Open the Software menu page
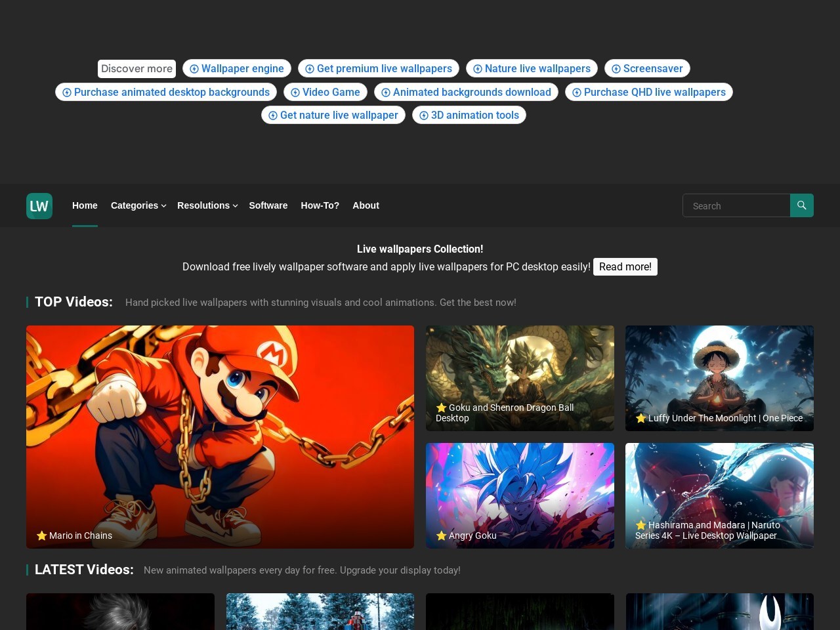Screen dimensions: 840x630 click(268, 205)
